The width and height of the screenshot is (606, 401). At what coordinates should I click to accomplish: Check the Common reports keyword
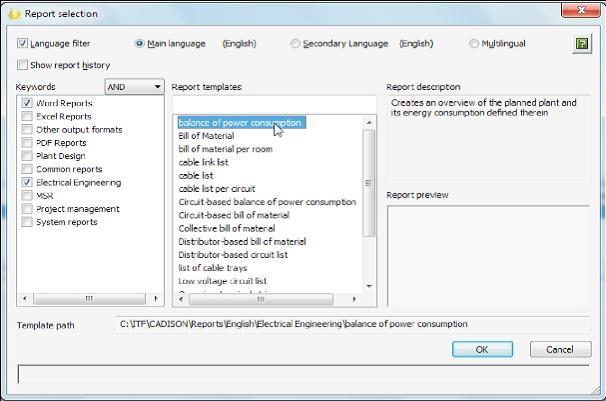(x=27, y=169)
